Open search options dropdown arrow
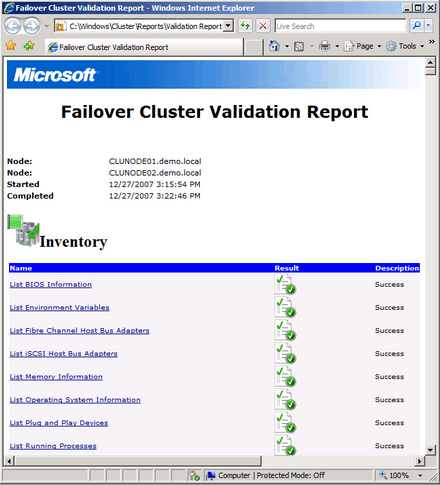Image resolution: width=440 pixels, height=485 pixels. click(x=428, y=26)
